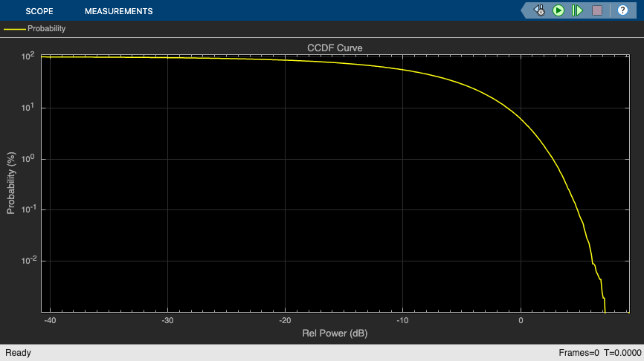Click the Probability (%) y-axis label
The image size is (644, 361).
click(x=11, y=183)
